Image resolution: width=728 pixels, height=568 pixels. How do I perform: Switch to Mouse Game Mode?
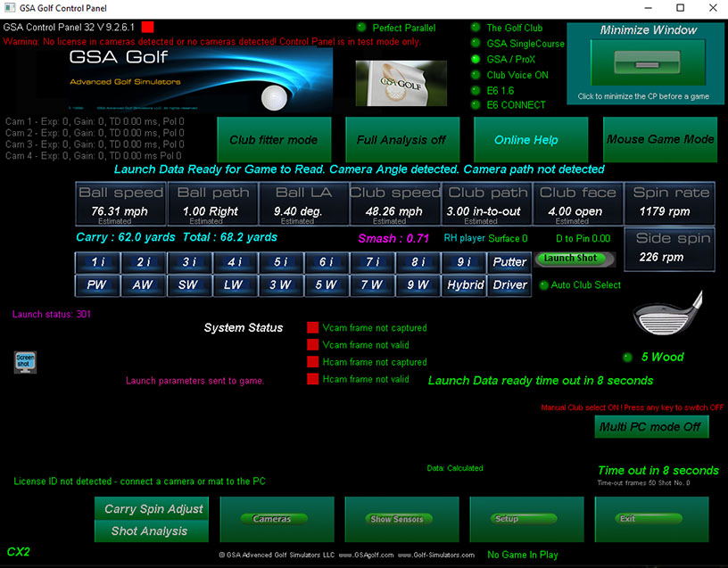(660, 140)
